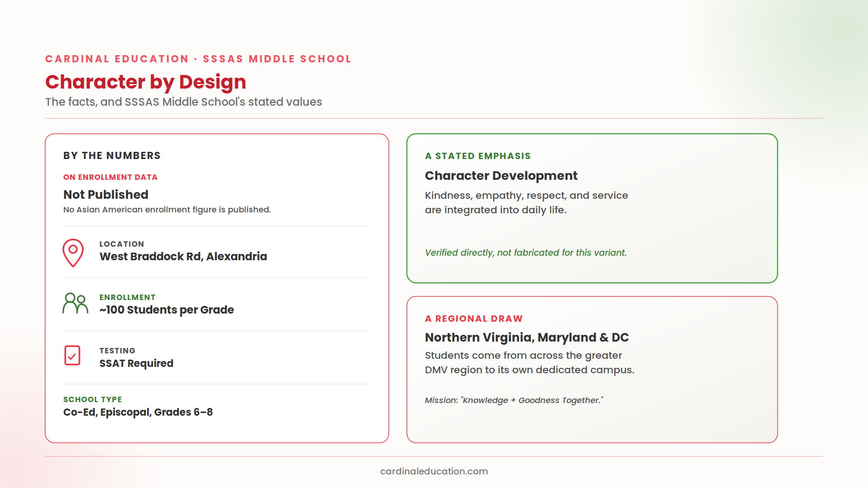Select 'Co-Ed, Episcopal, Grades 6–8' text
Image resolution: width=868 pixels, height=488 pixels.
point(138,412)
